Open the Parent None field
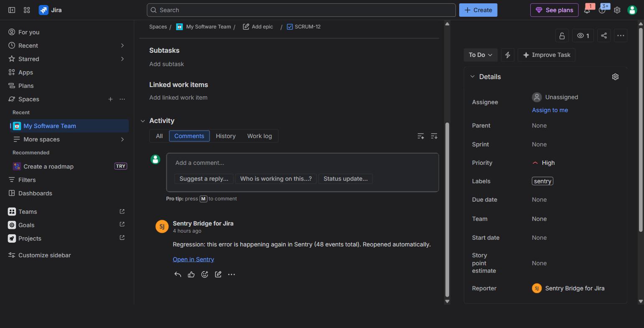644x328 pixels. coord(539,126)
